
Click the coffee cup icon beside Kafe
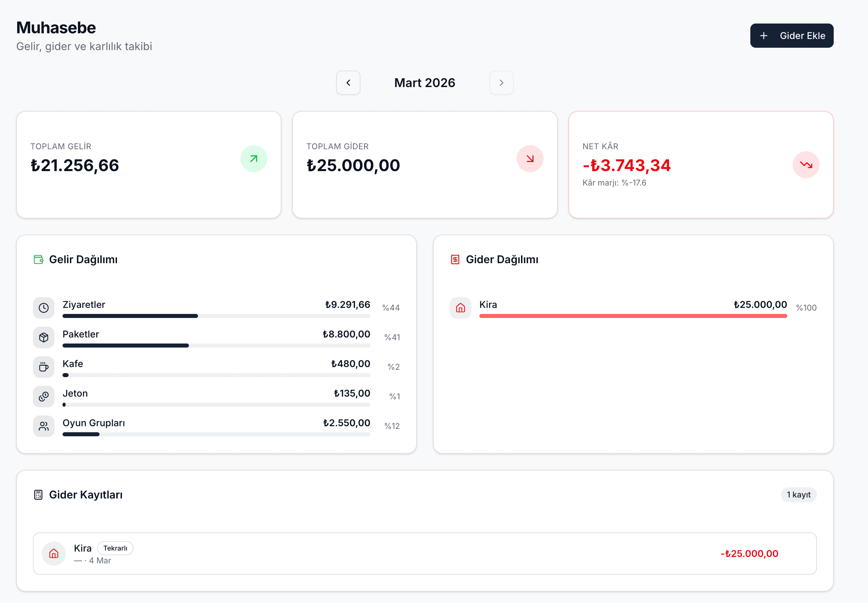click(44, 367)
